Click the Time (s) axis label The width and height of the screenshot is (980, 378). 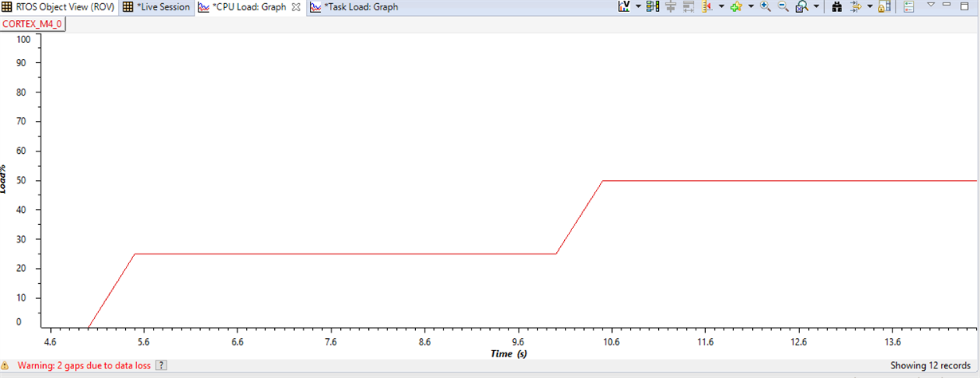[508, 353]
